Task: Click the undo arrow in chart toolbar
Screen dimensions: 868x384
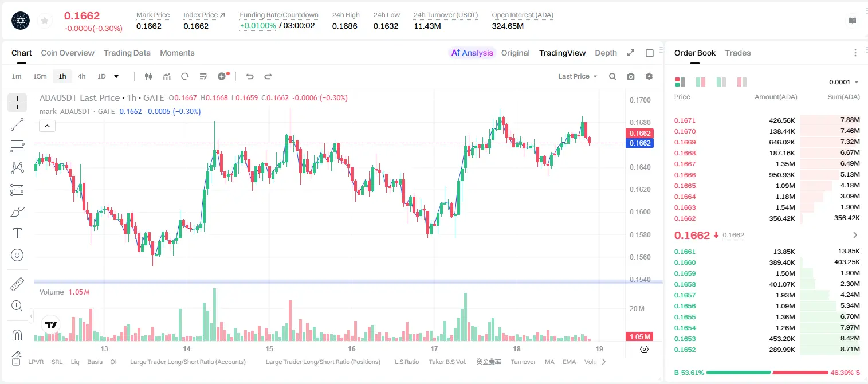Action: (x=249, y=76)
